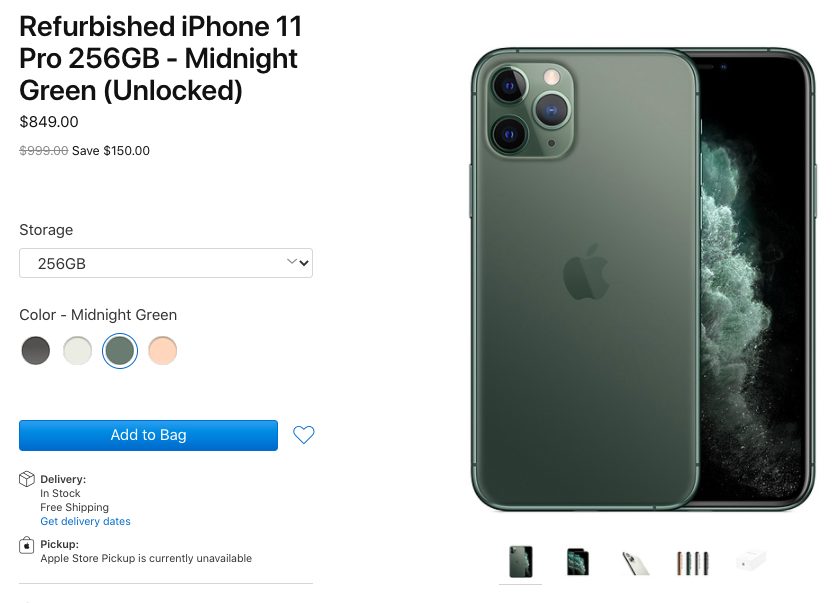Select the first front-and-back phone thumbnail
The image size is (837, 603).
click(x=520, y=561)
